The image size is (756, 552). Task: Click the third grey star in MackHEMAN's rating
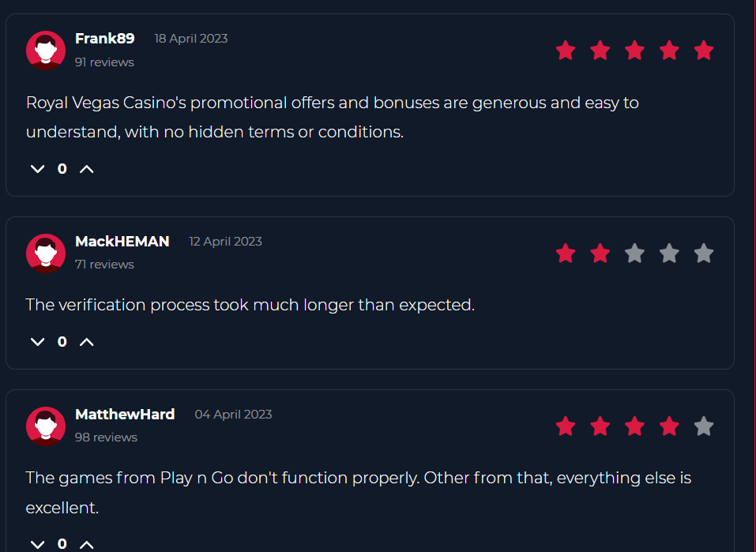click(x=634, y=253)
